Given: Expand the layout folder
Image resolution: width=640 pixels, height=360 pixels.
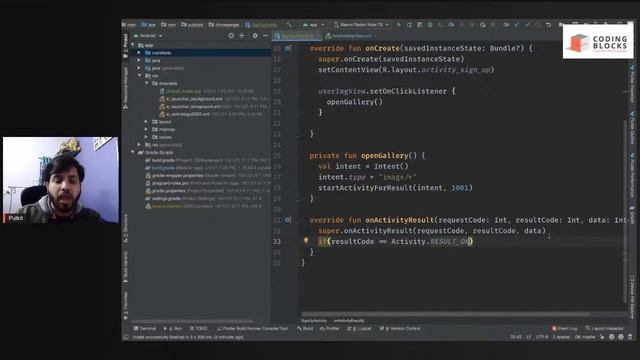Looking at the screenshot, I should pyautogui.click(x=147, y=122).
